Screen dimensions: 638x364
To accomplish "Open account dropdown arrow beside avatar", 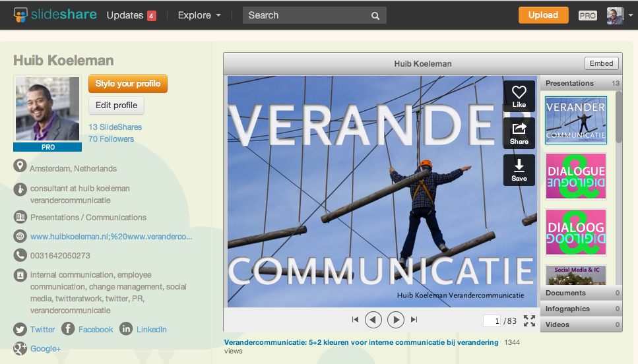I will (x=631, y=15).
